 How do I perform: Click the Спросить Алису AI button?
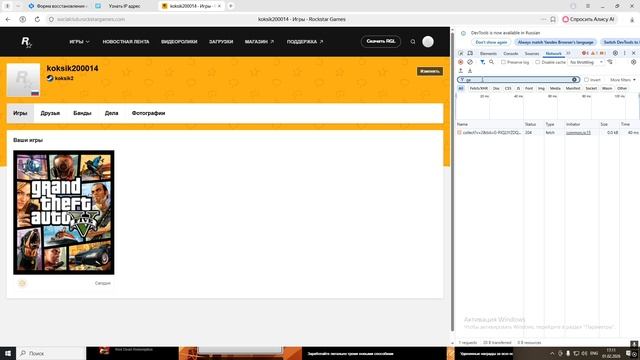(589, 19)
